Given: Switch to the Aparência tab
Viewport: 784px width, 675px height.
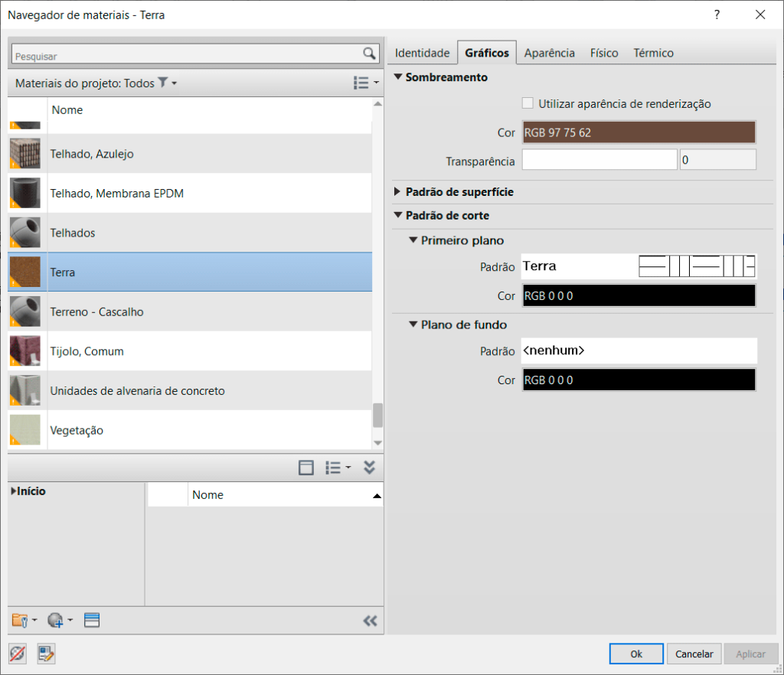Looking at the screenshot, I should pos(549,53).
